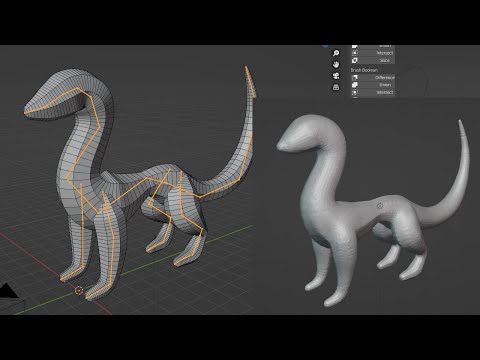The height and width of the screenshot is (360, 480).
Task: Click the 3D cursor on the grid floor
Action: pyautogui.click(x=79, y=290)
